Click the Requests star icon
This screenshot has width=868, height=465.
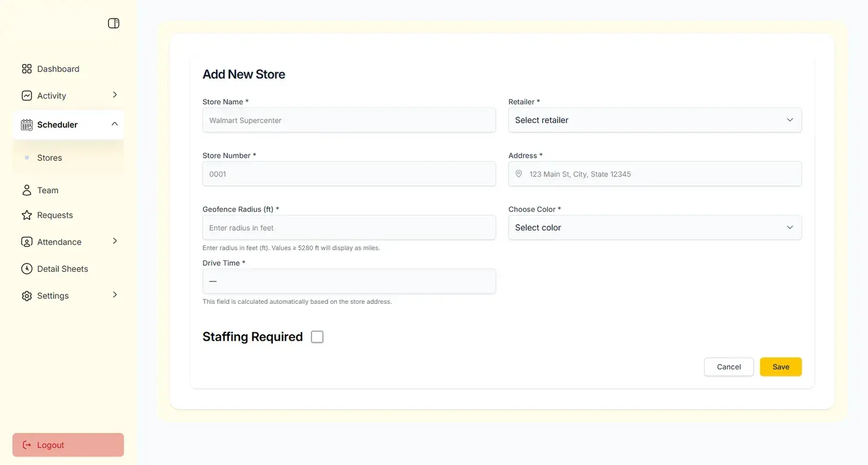point(27,215)
